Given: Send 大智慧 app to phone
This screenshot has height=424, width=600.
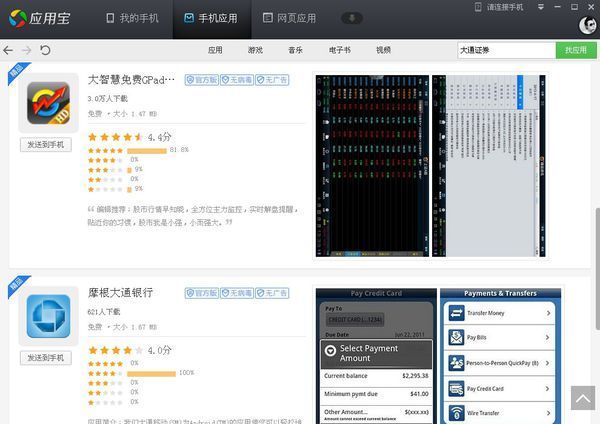Looking at the screenshot, I should (46, 145).
